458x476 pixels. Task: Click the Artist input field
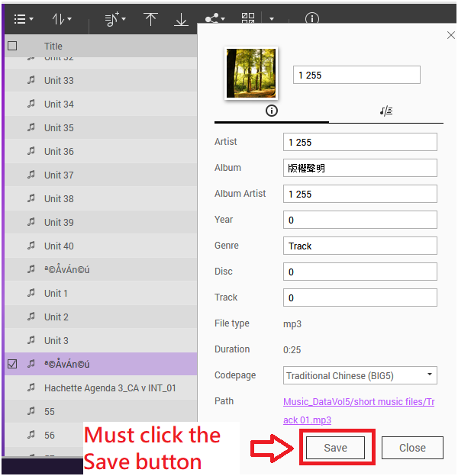(x=360, y=142)
